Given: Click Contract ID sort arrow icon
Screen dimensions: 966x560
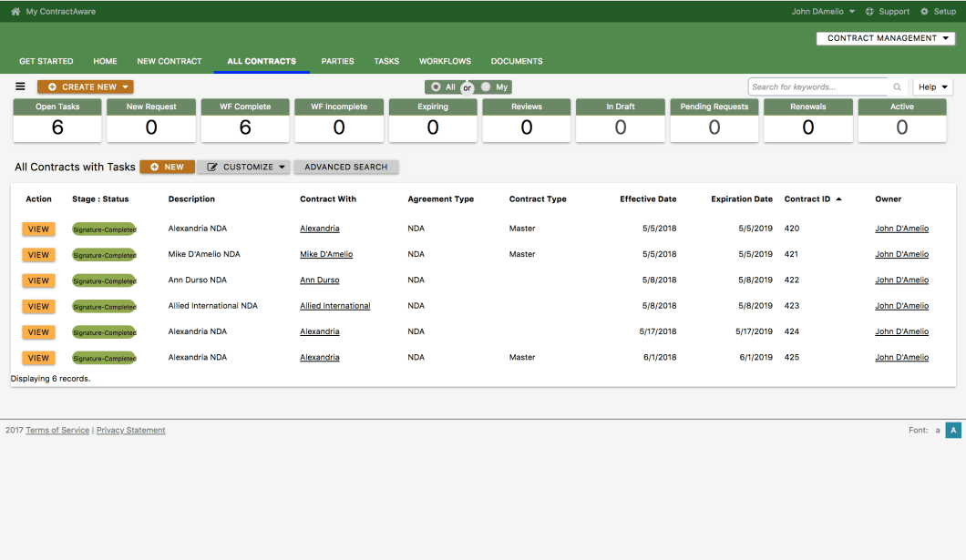Looking at the screenshot, I should [x=838, y=199].
